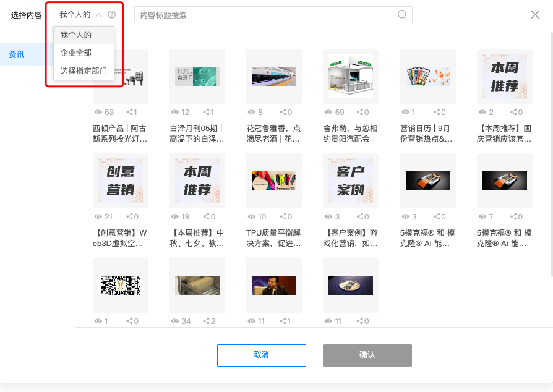Click the share icon on the 舍弗勒 card

tap(360, 112)
